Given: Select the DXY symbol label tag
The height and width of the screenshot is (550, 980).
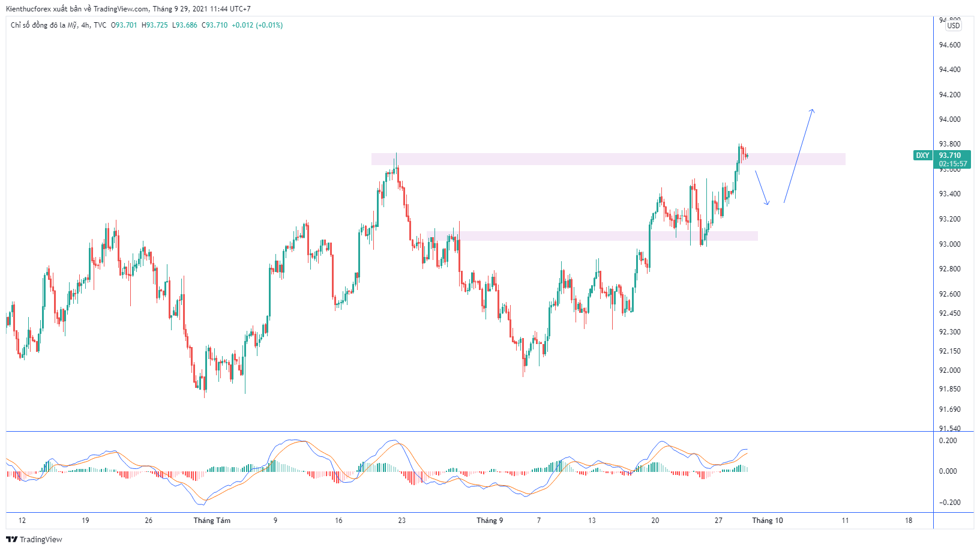Looking at the screenshot, I should 922,156.
